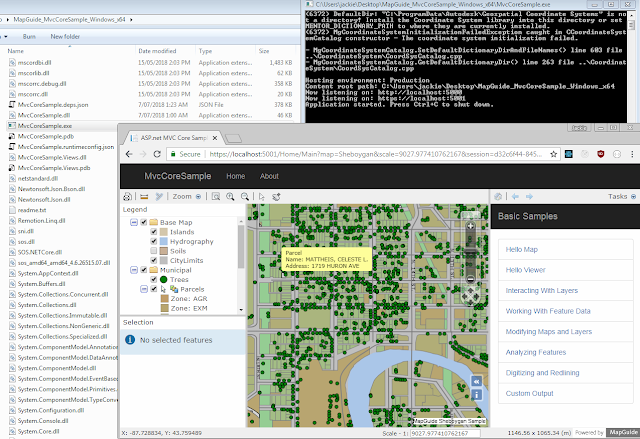
Task: Click the blue extension icon in Chrome toolbar
Action: 569,154
